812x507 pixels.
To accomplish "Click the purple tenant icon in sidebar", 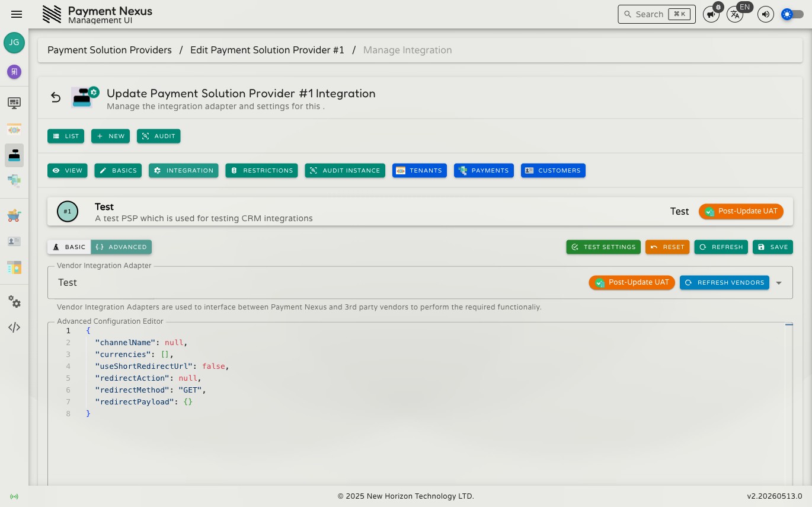I will click(14, 72).
